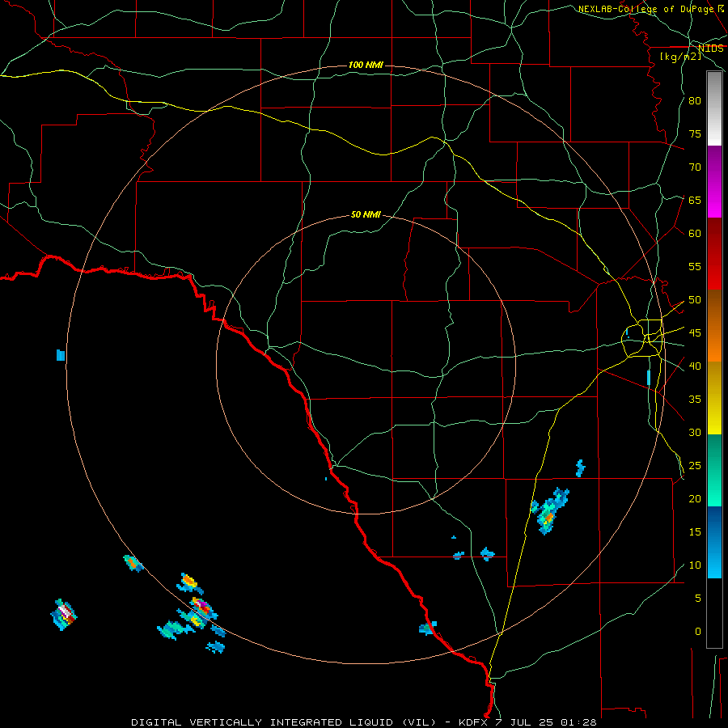
Task: Click the 10 value on the legend
Action: tap(695, 565)
